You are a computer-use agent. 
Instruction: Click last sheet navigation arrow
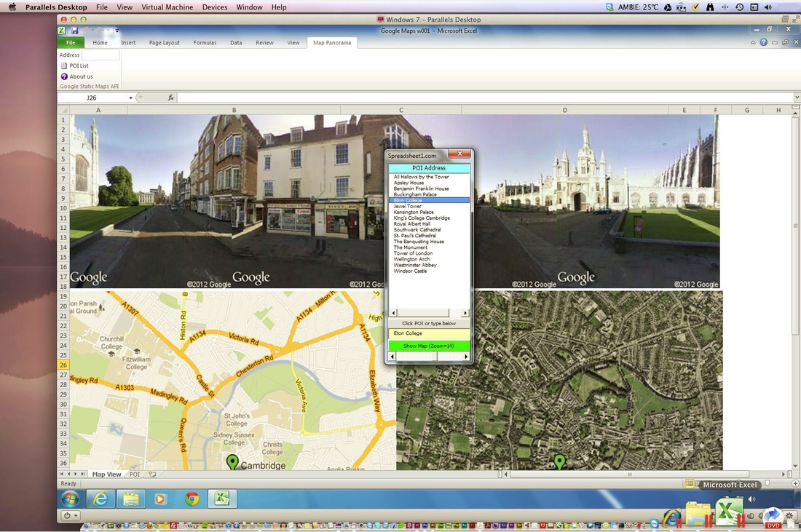[x=83, y=475]
